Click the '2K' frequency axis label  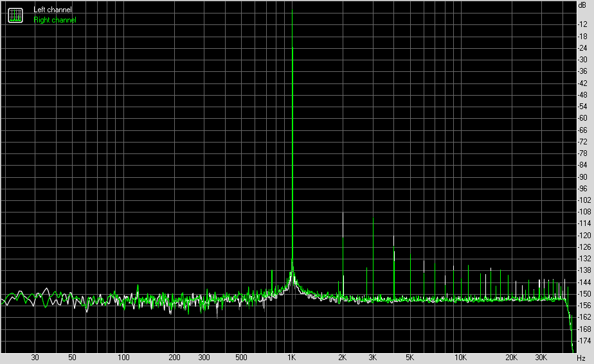[x=343, y=358]
